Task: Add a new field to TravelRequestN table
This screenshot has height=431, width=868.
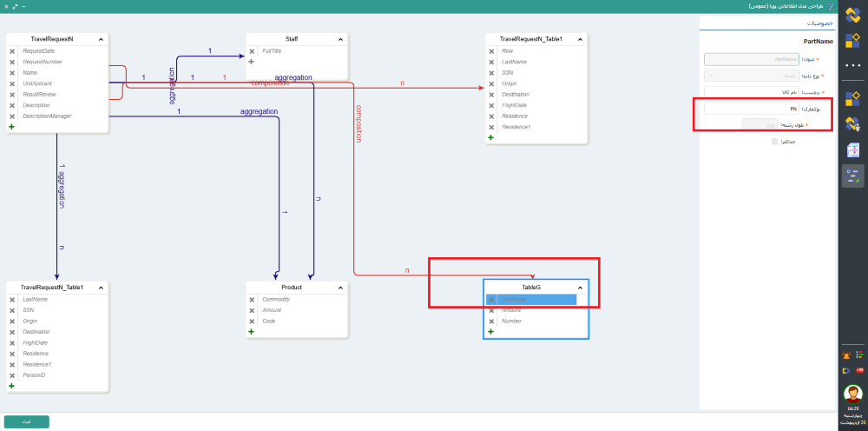Action: [12, 127]
